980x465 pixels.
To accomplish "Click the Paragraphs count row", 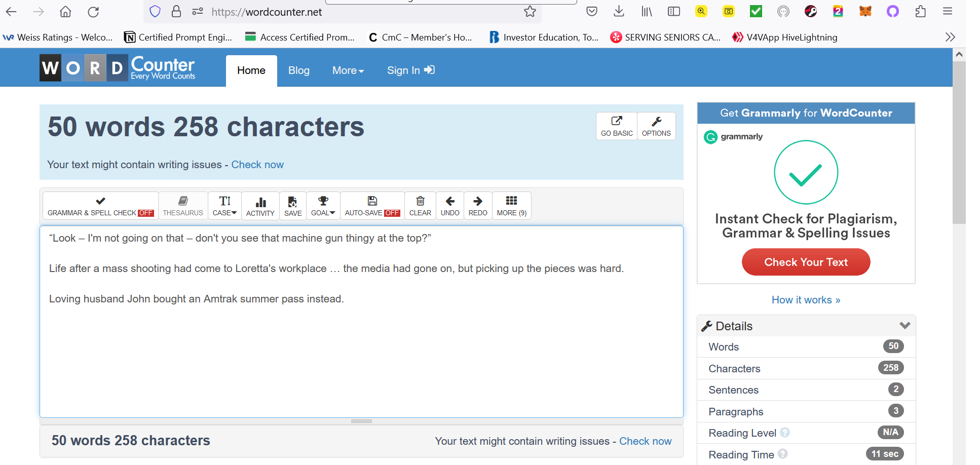I will (x=806, y=411).
